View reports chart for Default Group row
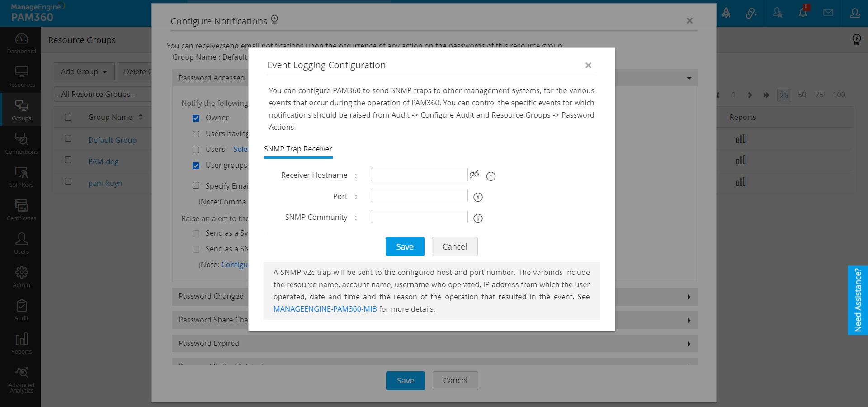The width and height of the screenshot is (868, 407). 741,139
